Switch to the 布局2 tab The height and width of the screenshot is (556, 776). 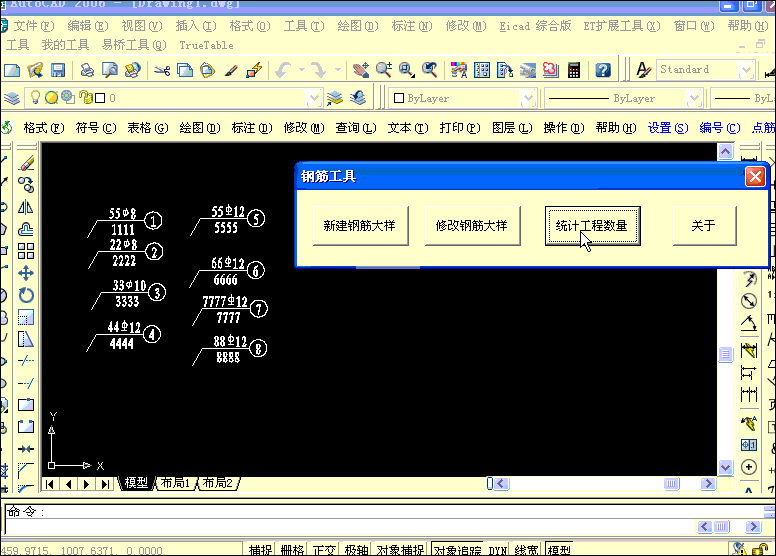(x=218, y=483)
